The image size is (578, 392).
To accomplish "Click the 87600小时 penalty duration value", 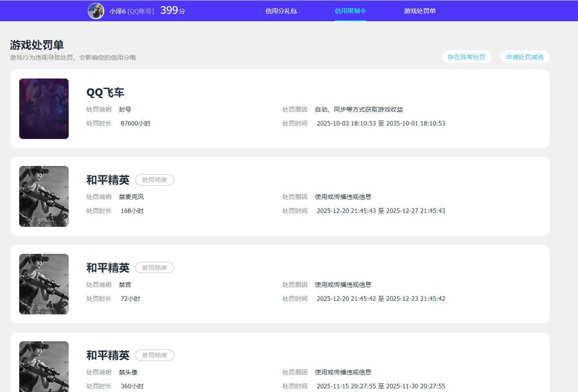I will [135, 123].
